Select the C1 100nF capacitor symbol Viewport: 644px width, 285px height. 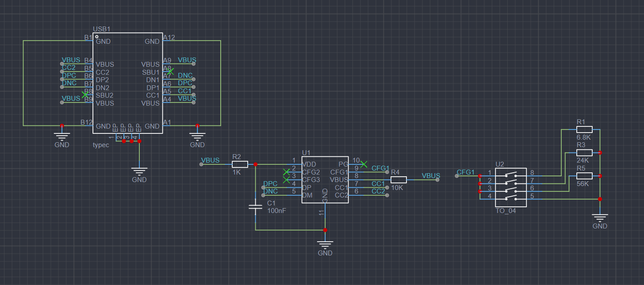[x=255, y=207]
